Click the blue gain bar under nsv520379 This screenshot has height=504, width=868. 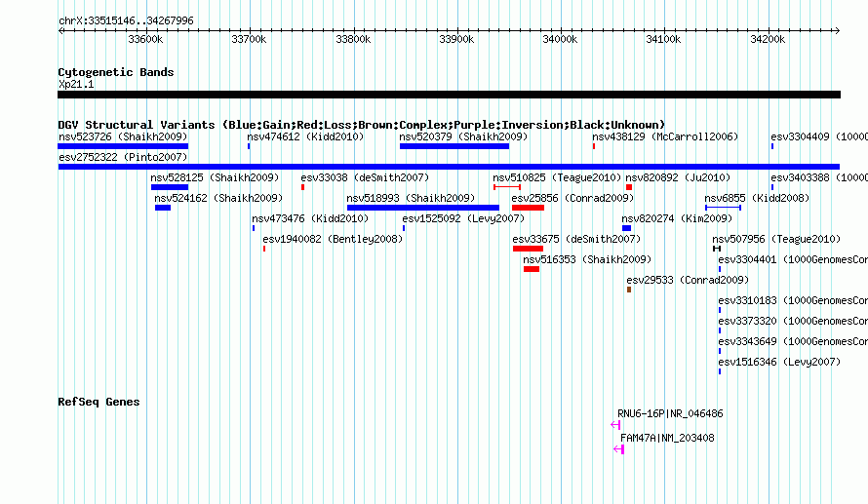[x=454, y=146]
